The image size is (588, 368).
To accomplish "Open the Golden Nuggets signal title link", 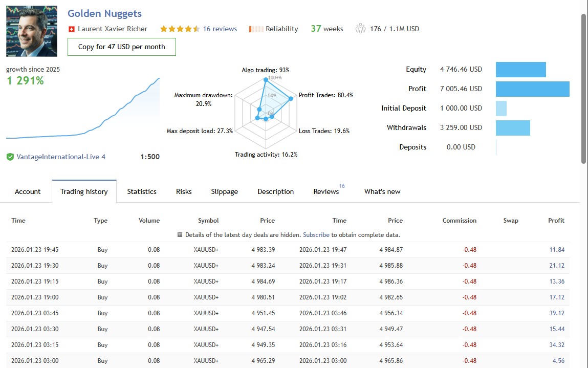I will pos(104,13).
